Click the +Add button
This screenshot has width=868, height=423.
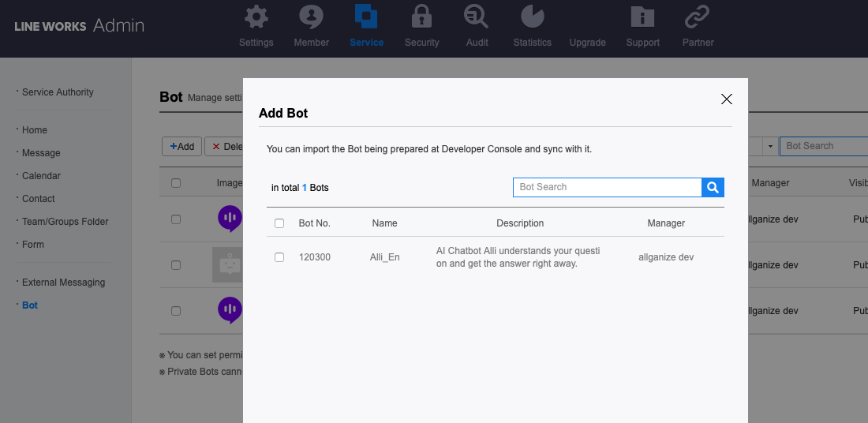coord(181,147)
